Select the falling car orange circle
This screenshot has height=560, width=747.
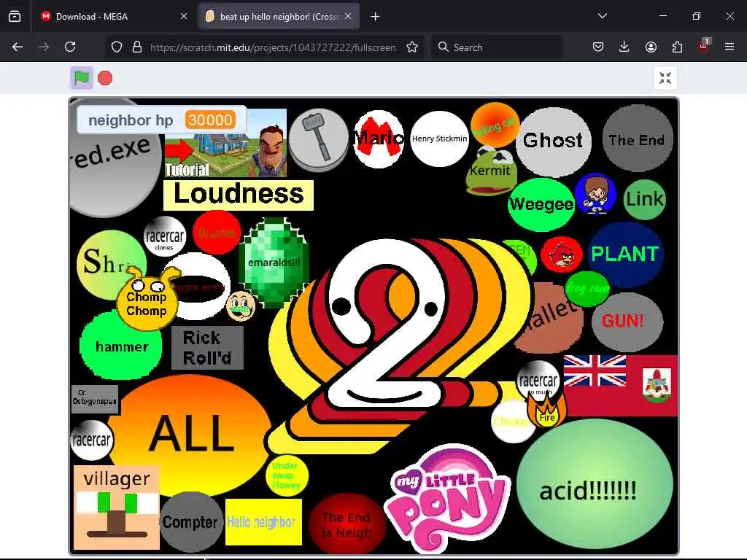[x=495, y=125]
